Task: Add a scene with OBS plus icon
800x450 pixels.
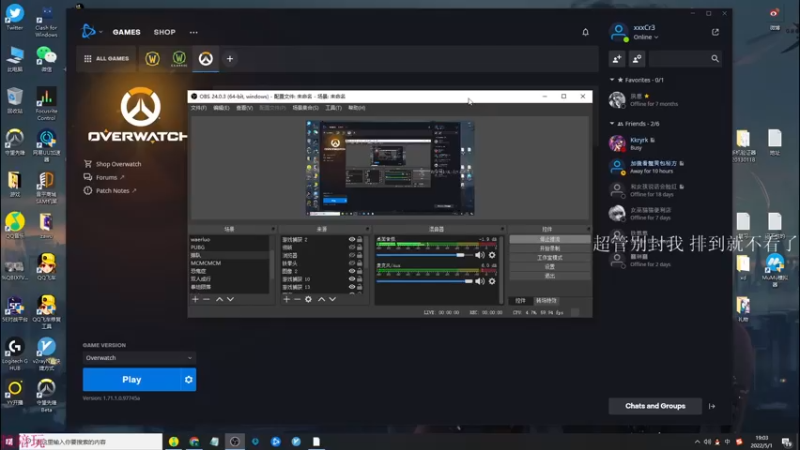Action: 195,299
